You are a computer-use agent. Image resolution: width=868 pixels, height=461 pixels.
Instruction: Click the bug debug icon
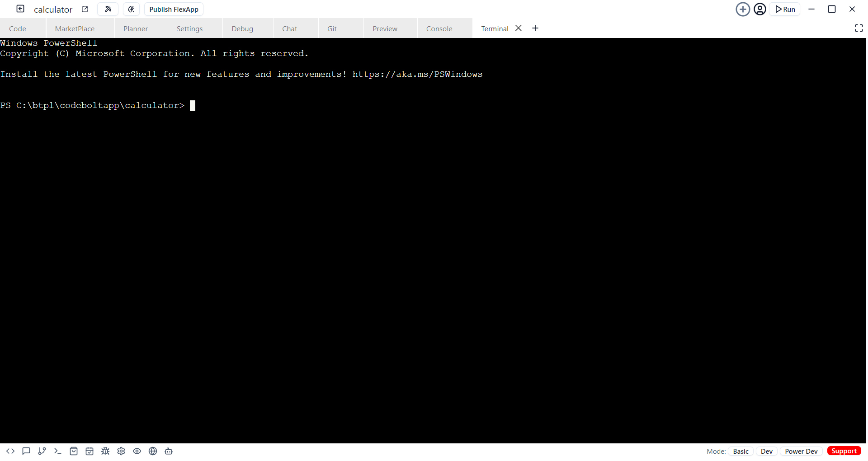(105, 451)
